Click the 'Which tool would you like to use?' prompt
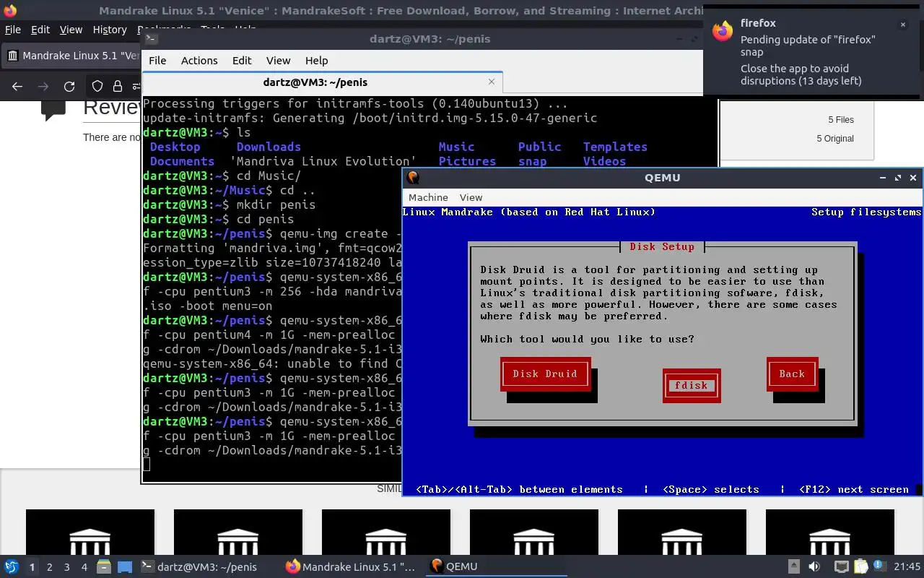Screen dimensions: 924x578 pyautogui.click(x=588, y=339)
